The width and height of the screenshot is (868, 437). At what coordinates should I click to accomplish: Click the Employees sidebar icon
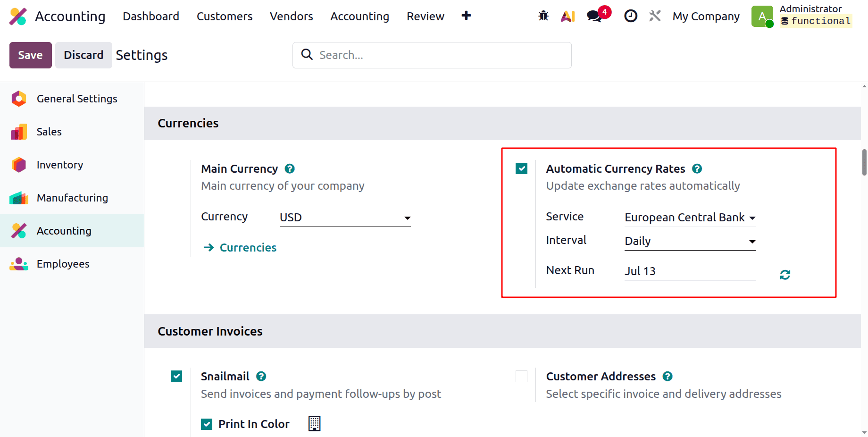tap(19, 264)
